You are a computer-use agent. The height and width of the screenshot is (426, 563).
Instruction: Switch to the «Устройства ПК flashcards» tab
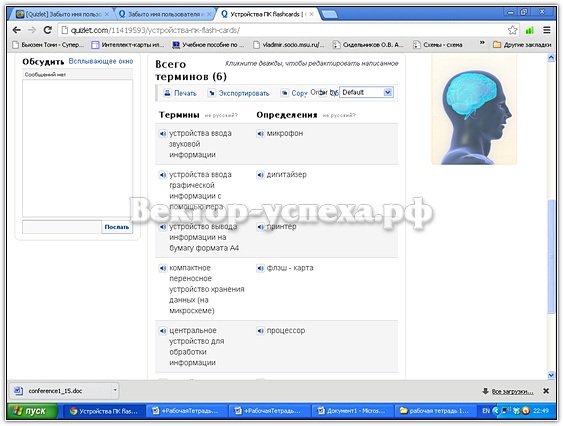pyautogui.click(x=266, y=14)
